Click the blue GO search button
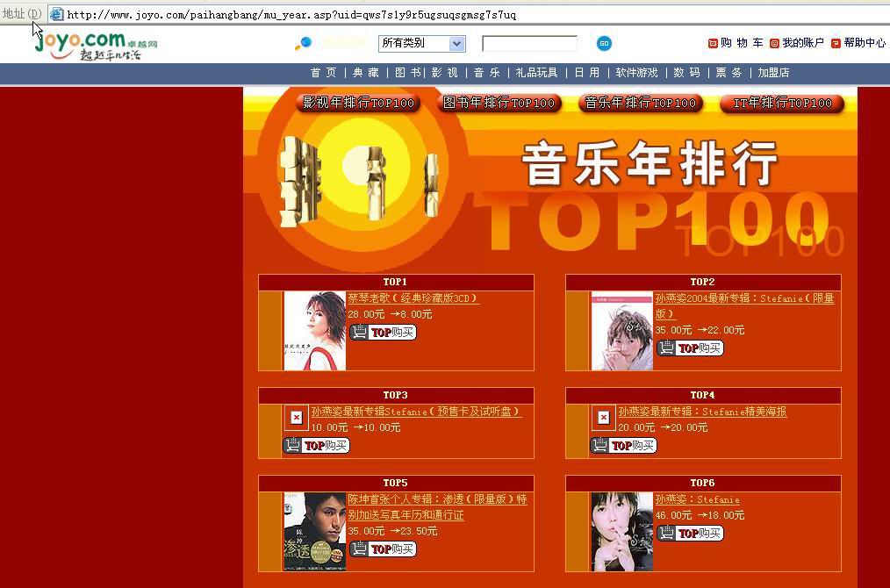This screenshot has width=890, height=588. tap(604, 43)
